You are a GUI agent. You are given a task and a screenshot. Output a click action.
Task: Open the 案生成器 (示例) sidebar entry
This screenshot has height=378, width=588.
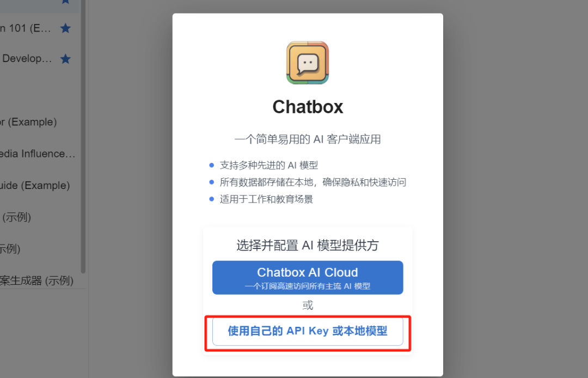(x=37, y=281)
